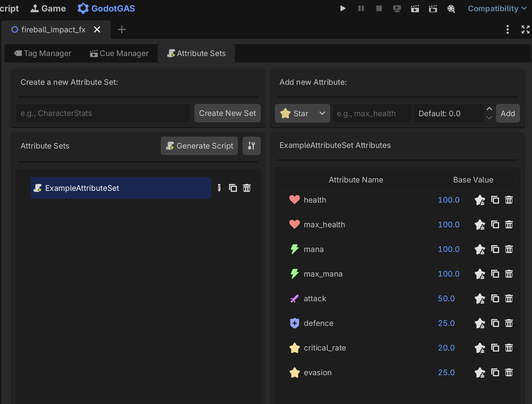Delete the evasion attribute
The width and height of the screenshot is (532, 404).
[x=509, y=373]
